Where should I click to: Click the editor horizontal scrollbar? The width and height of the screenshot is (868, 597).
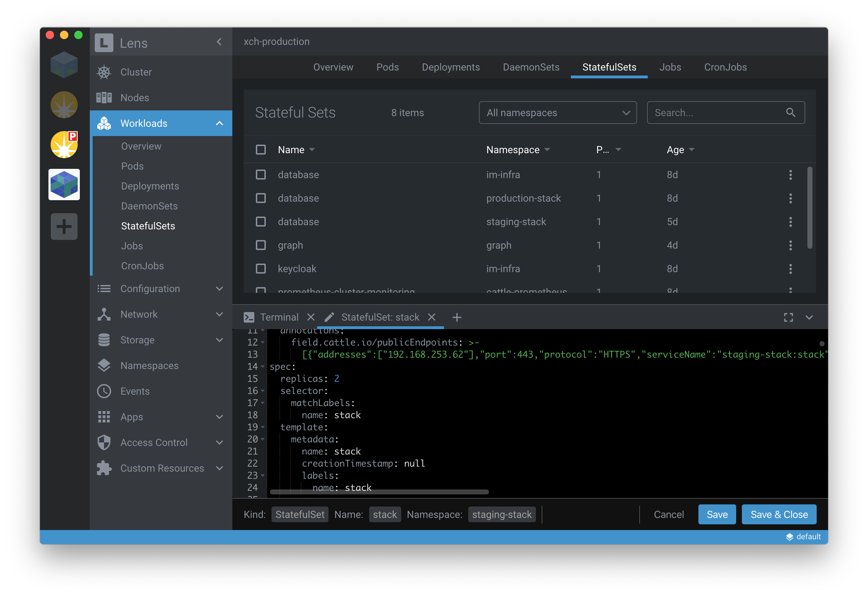[x=379, y=492]
